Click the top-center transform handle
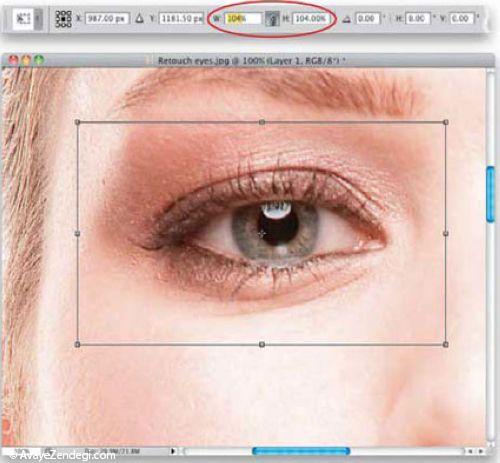The image size is (500, 463). (x=262, y=122)
